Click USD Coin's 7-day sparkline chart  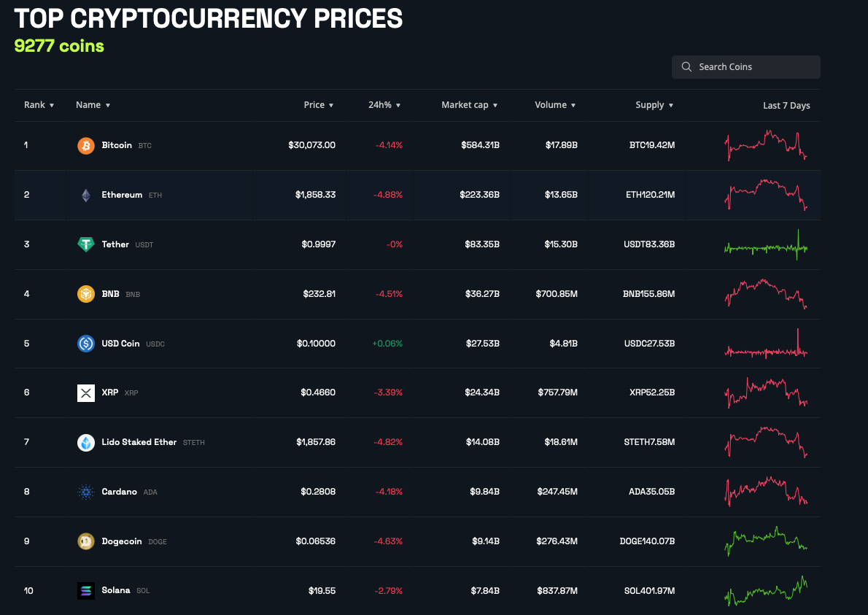(x=766, y=344)
